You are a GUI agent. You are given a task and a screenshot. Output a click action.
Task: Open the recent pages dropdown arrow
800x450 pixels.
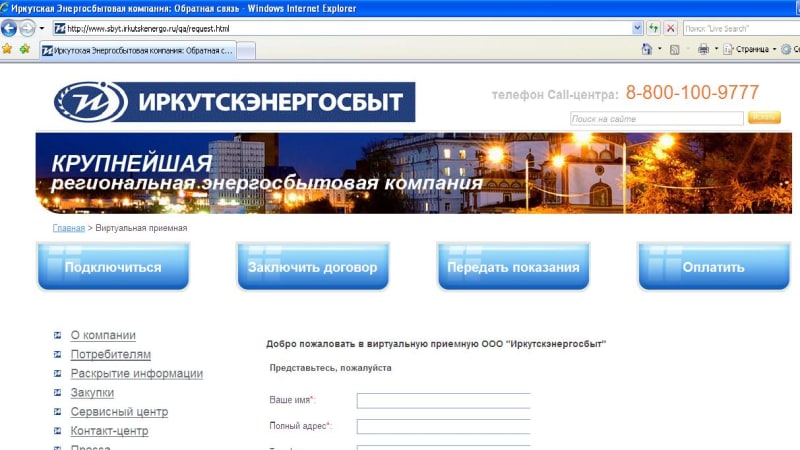pos(42,29)
